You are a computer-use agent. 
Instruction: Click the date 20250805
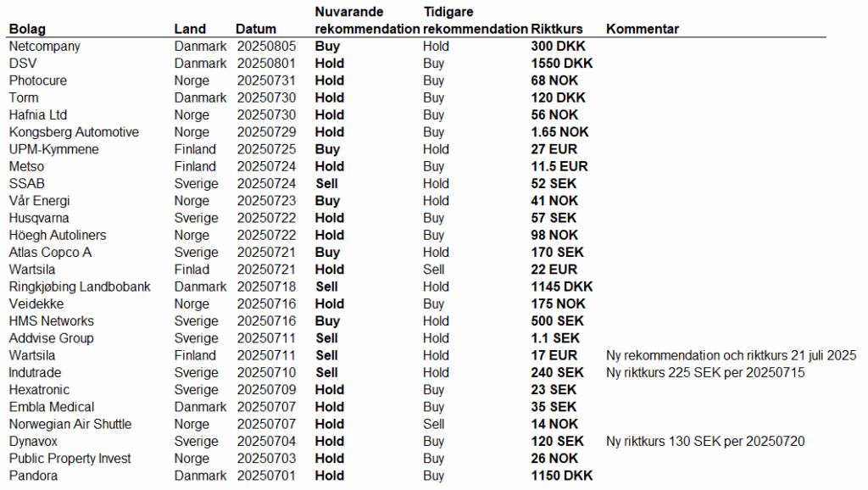(x=264, y=47)
